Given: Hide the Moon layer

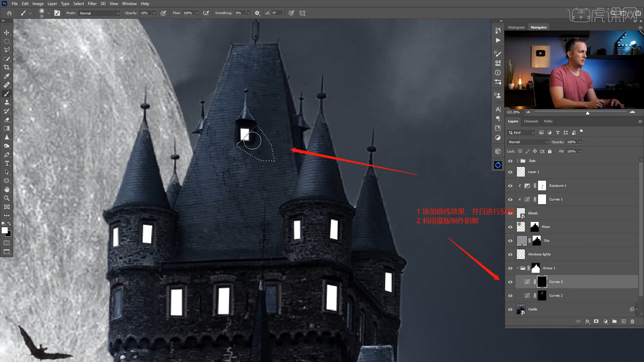Looking at the screenshot, I should pos(511,227).
